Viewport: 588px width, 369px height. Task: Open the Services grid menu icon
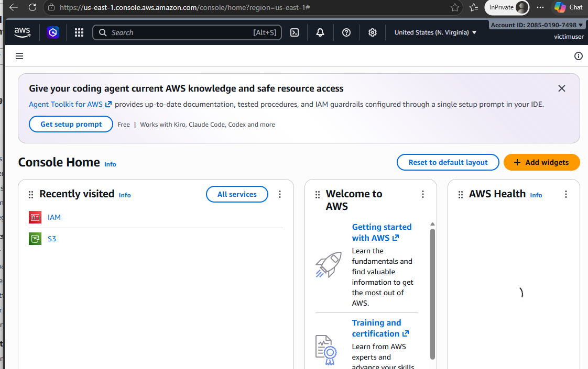(x=79, y=32)
